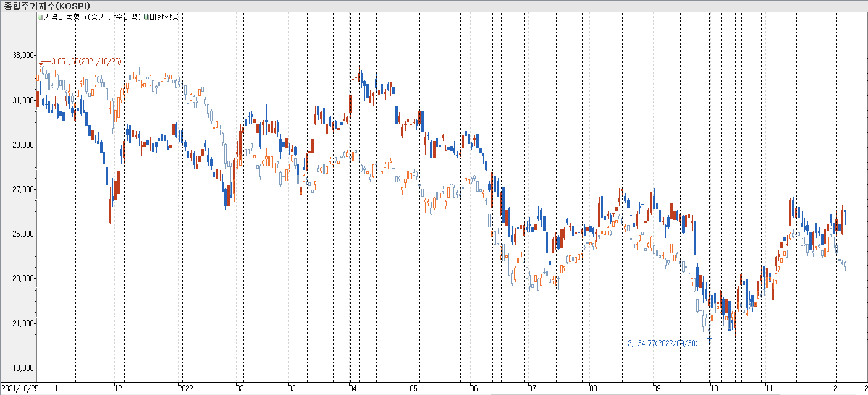Click the 19,000 price axis label
The width and height of the screenshot is (868, 395).
23,368
